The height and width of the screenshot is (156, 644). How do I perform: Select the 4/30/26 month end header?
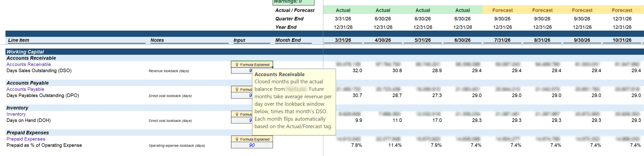(x=383, y=40)
